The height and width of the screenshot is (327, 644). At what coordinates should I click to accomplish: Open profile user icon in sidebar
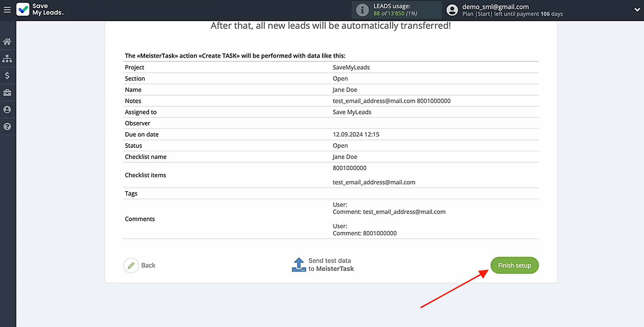(7, 110)
